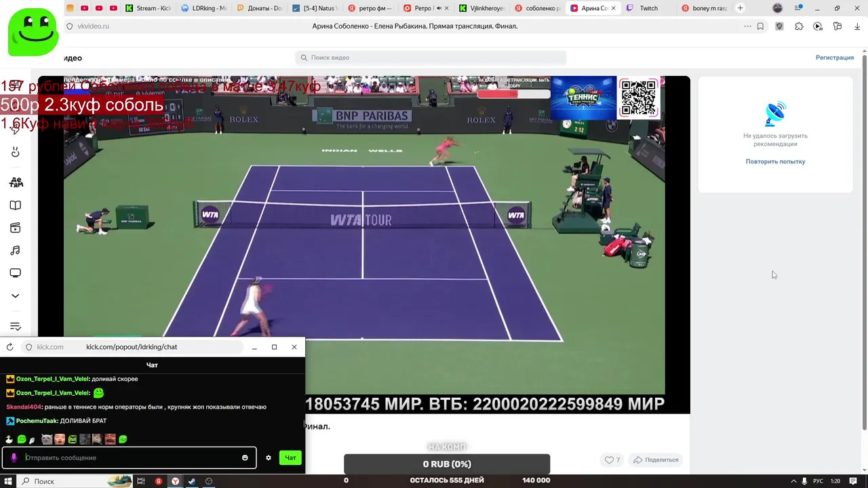Reload the Kick chat popout window

point(9,347)
